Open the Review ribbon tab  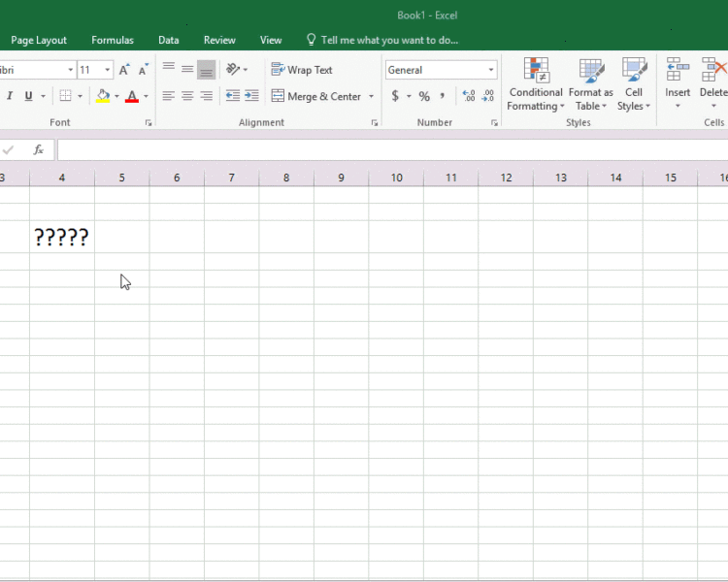tap(219, 40)
